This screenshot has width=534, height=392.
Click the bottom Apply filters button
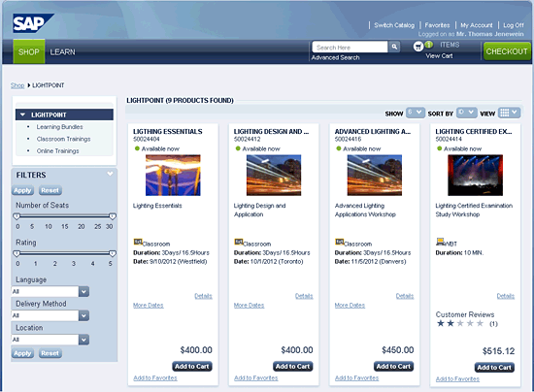tap(22, 353)
